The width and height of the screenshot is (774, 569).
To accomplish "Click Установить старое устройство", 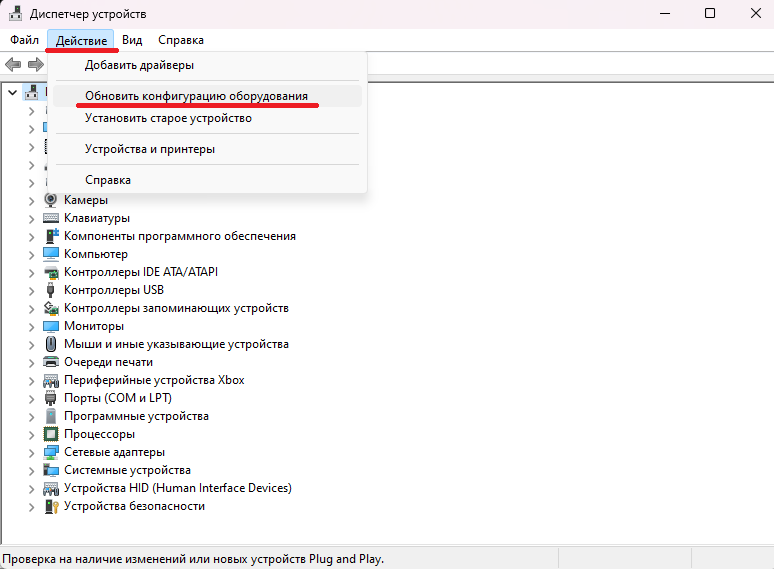I will [x=168, y=118].
